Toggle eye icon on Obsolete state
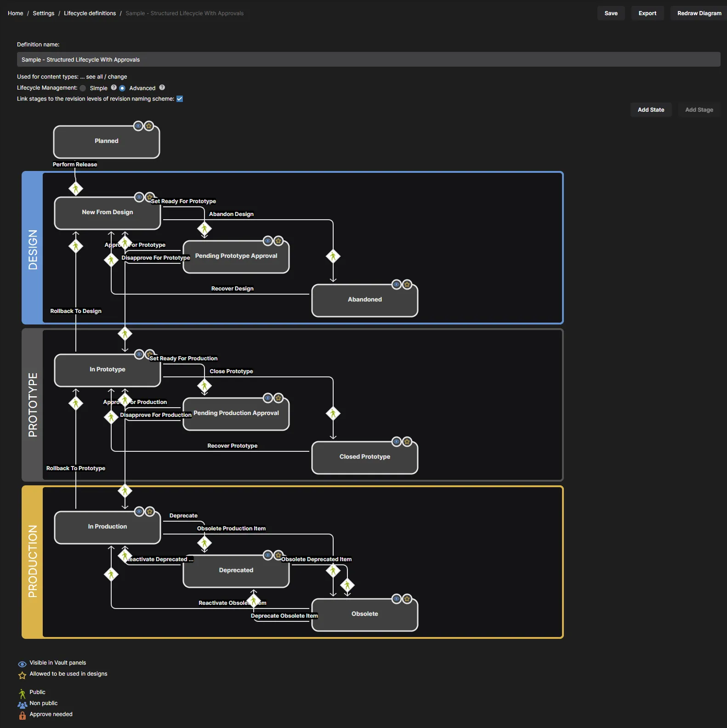The image size is (727, 728). pos(397,599)
